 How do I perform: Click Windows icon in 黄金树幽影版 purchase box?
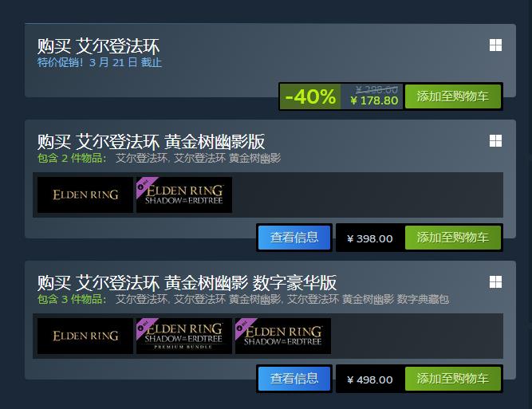point(495,141)
